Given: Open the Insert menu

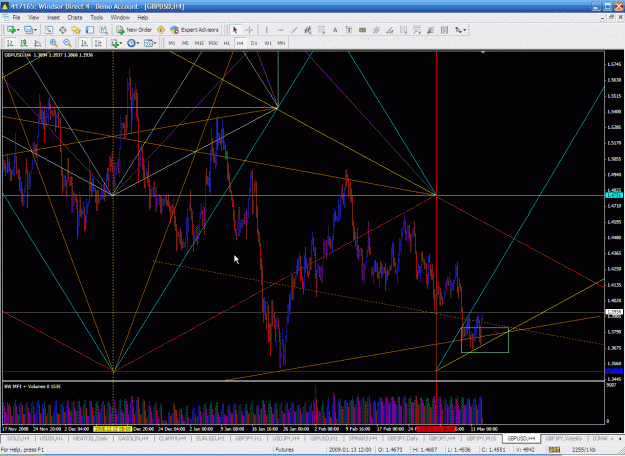Looking at the screenshot, I should coord(53,18).
